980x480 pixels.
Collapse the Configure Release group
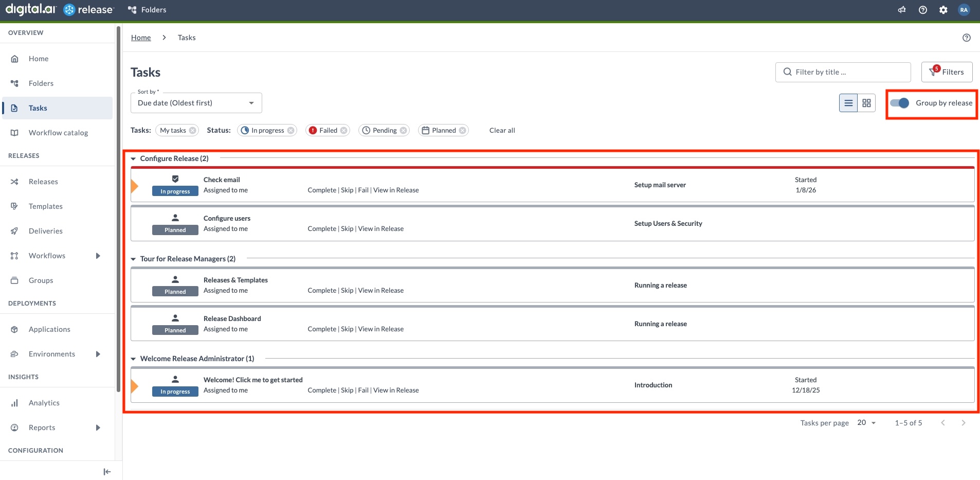(133, 158)
